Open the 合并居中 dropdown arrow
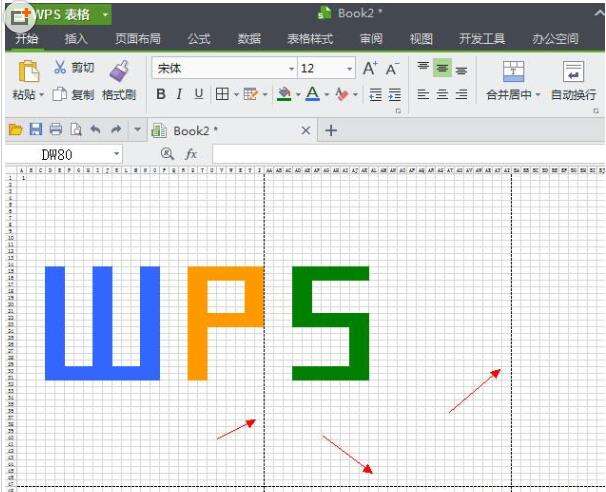The image size is (606, 492). tap(538, 95)
